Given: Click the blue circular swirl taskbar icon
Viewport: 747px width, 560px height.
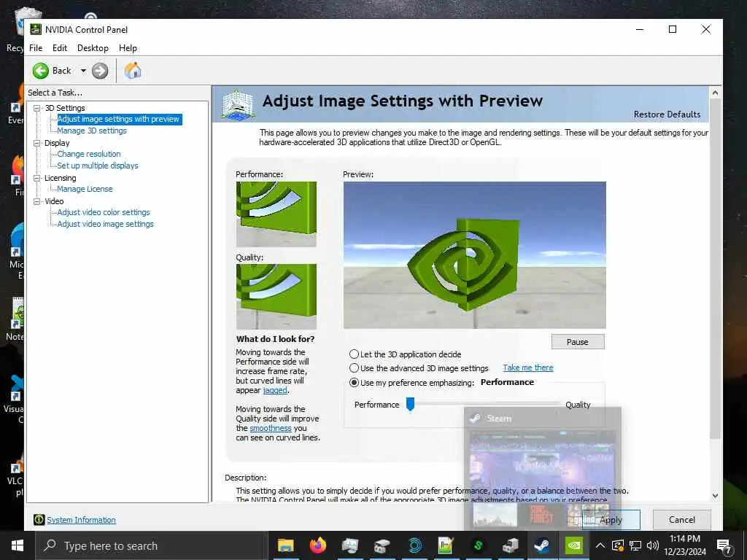Looking at the screenshot, I should pyautogui.click(x=414, y=545).
